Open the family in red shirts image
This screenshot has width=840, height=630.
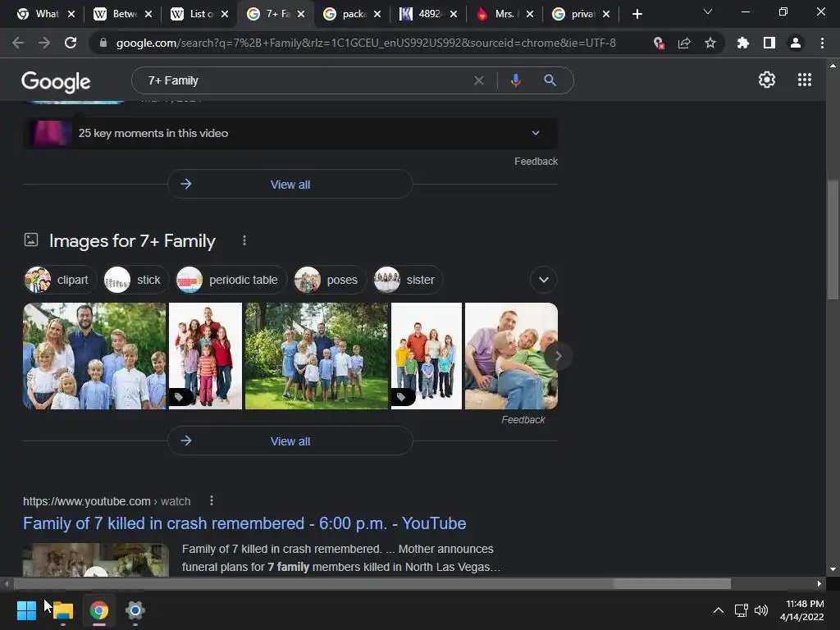tap(205, 356)
